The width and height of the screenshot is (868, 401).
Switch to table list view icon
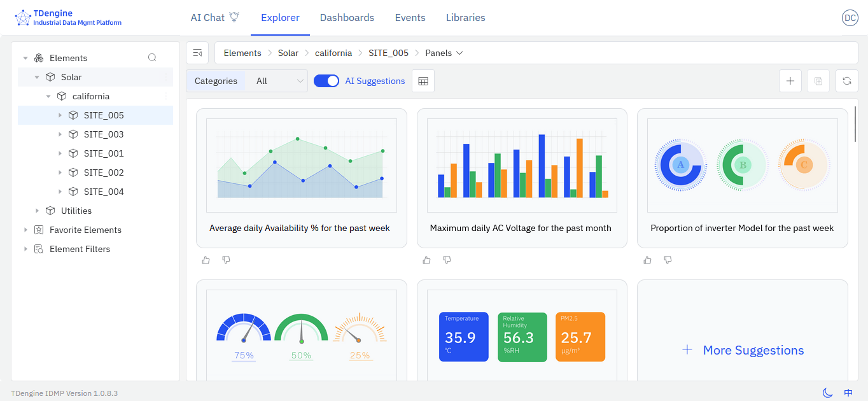point(423,81)
